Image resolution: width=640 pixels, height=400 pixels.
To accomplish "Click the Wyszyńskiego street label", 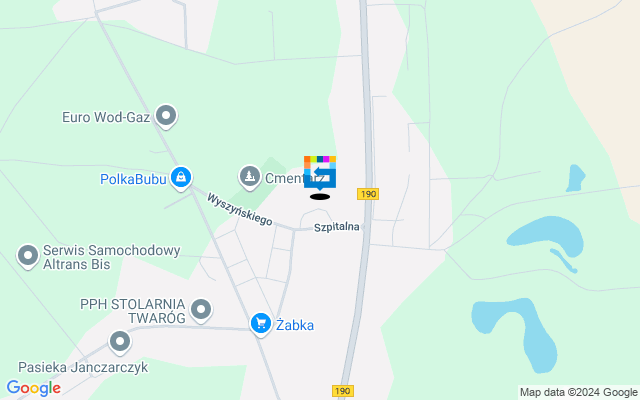I will 240,209.
